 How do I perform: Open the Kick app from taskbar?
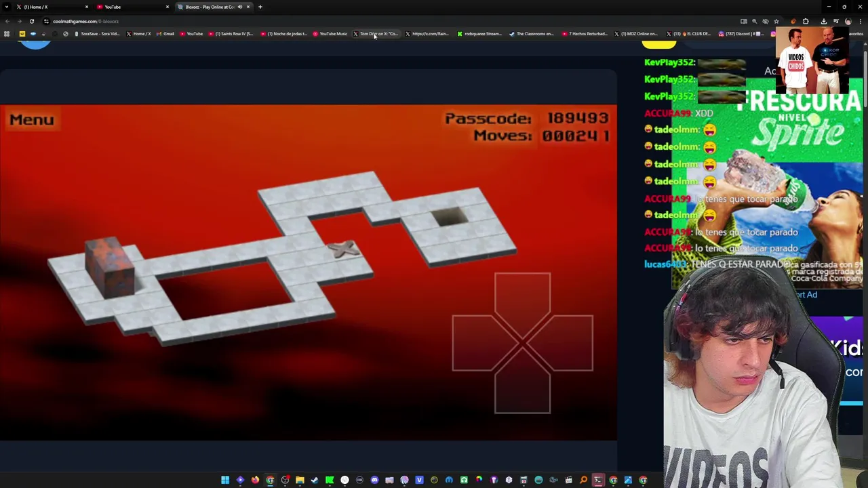coord(330,480)
